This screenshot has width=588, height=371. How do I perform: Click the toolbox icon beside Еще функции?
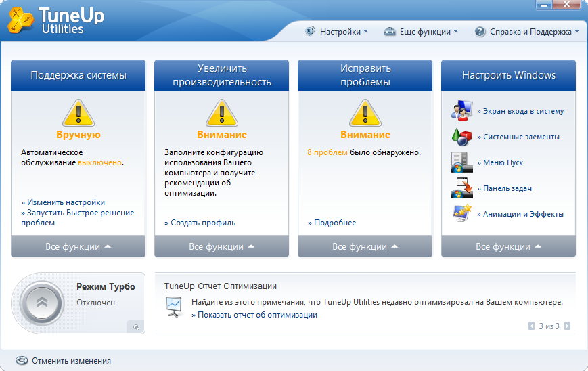pyautogui.click(x=390, y=32)
